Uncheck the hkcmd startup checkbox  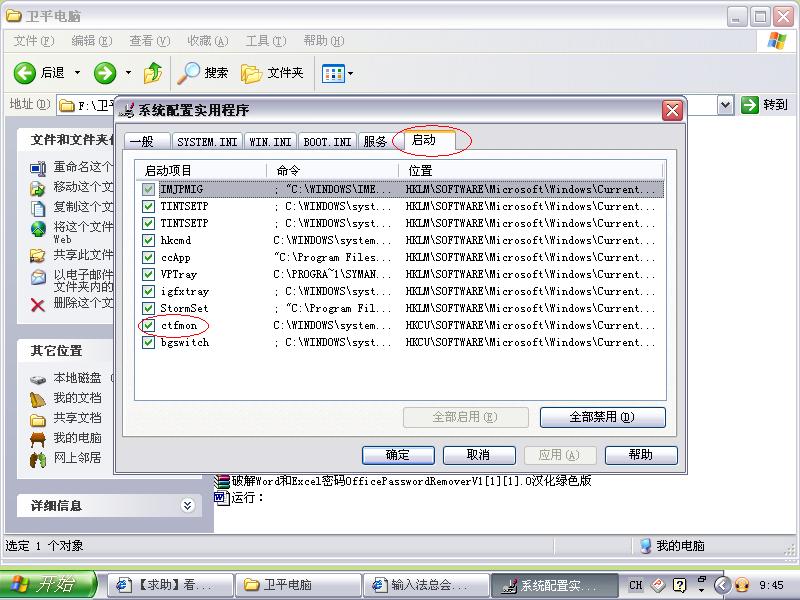pos(148,240)
